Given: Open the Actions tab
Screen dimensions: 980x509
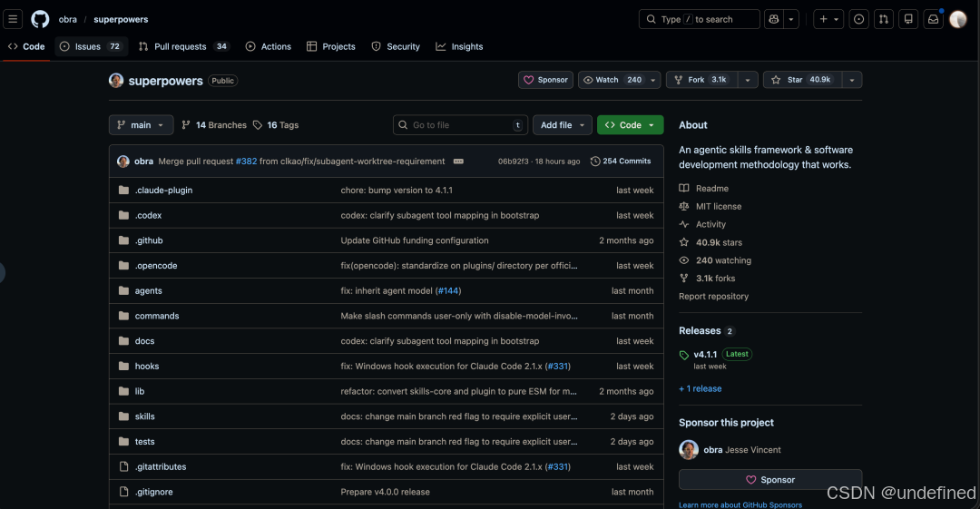Looking at the screenshot, I should click(x=268, y=46).
